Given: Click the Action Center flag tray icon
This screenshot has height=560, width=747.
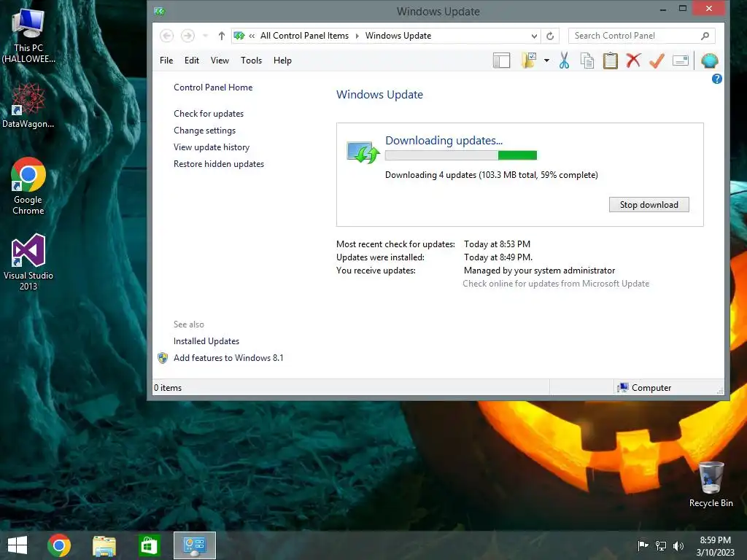Looking at the screenshot, I should [643, 545].
